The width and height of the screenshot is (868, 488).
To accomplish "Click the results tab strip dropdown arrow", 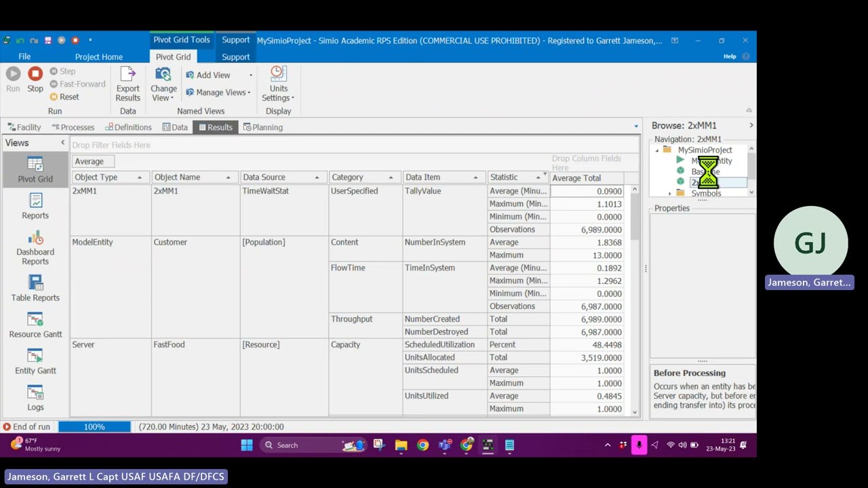I will 635,127.
